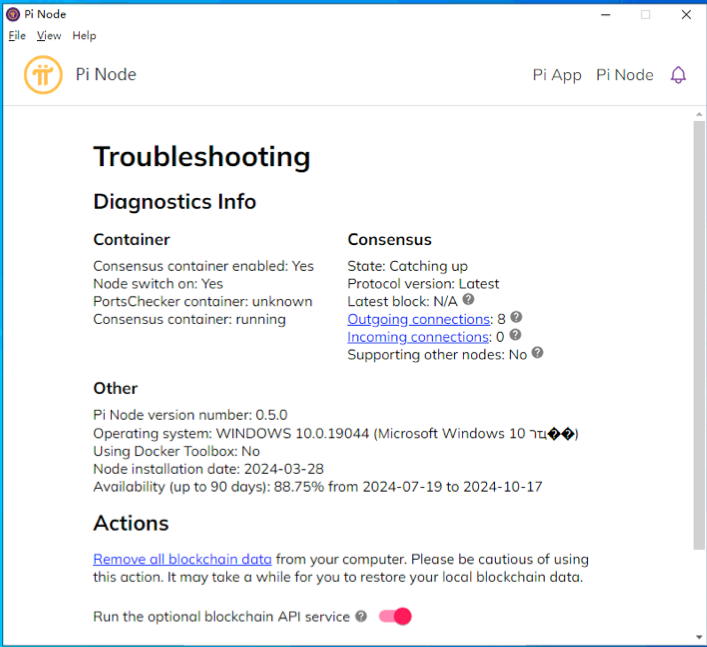Screen dimensions: 707x647
Task: Show help for blockchain API service
Action: [361, 616]
